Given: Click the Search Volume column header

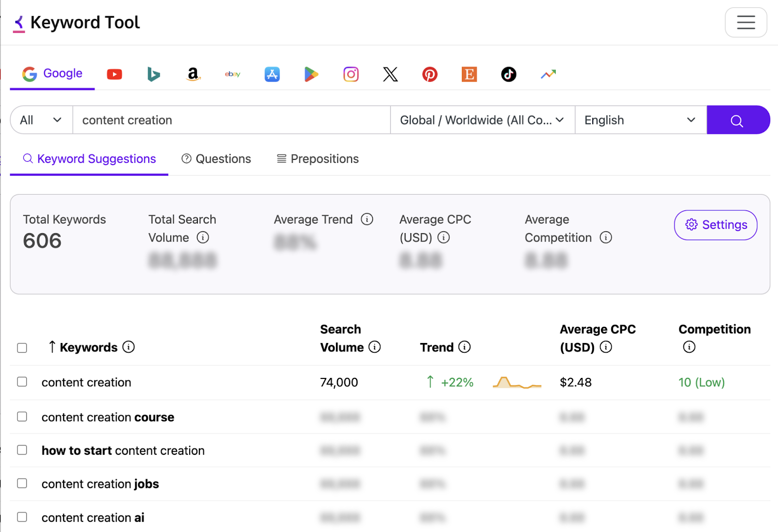Looking at the screenshot, I should click(x=342, y=338).
